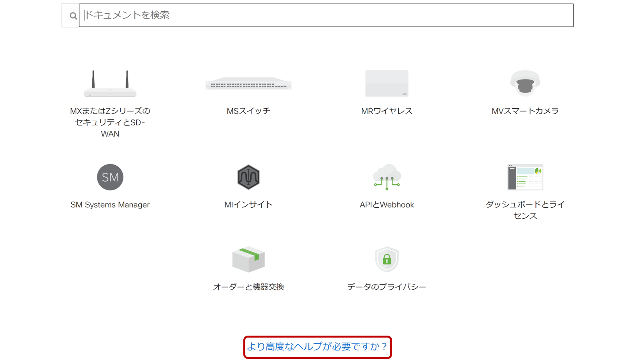The image size is (644, 359).
Task: Click the MI Insight hexagon icon
Action: click(248, 177)
